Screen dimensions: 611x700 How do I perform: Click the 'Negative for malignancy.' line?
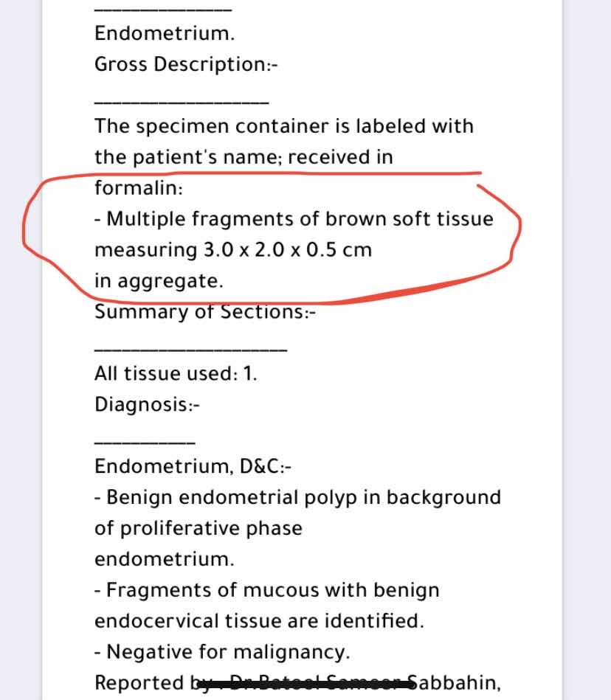click(x=222, y=653)
